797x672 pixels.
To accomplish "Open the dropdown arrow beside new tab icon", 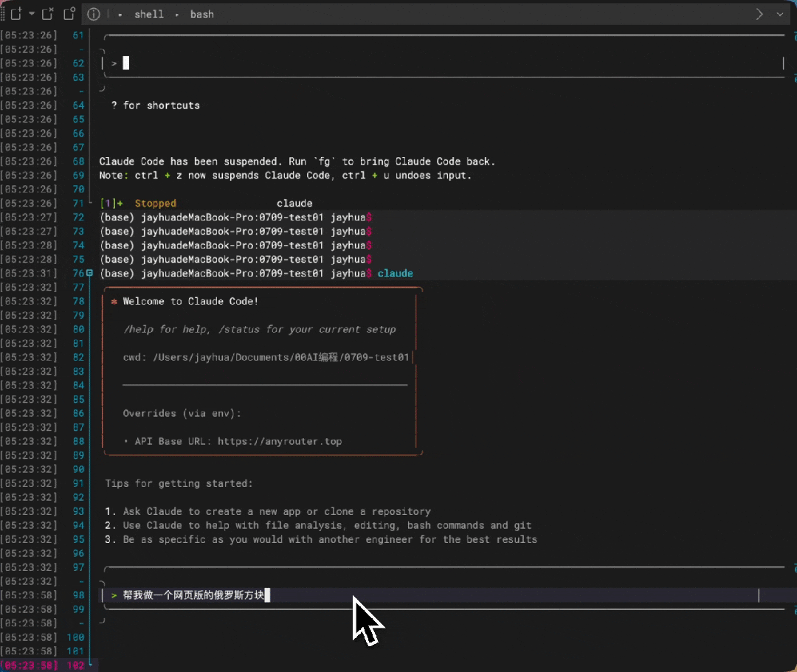I will click(x=32, y=14).
